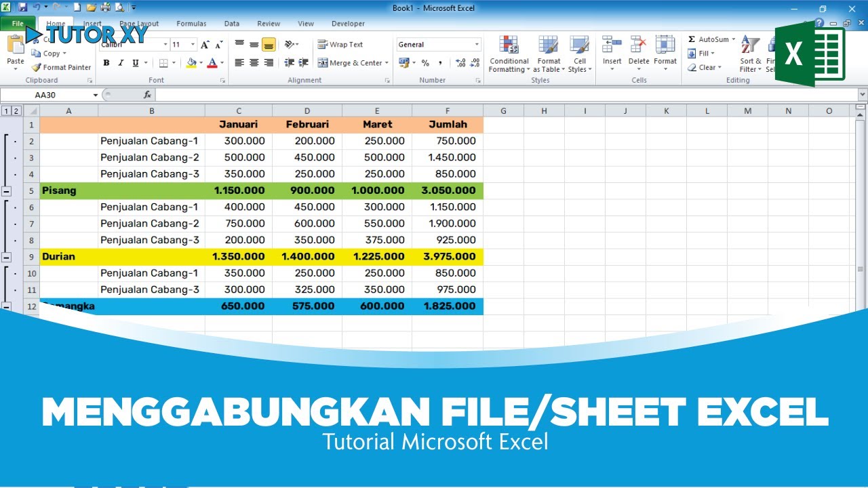
Task: Click the New document icon in Quick Access
Action: pyautogui.click(x=77, y=8)
